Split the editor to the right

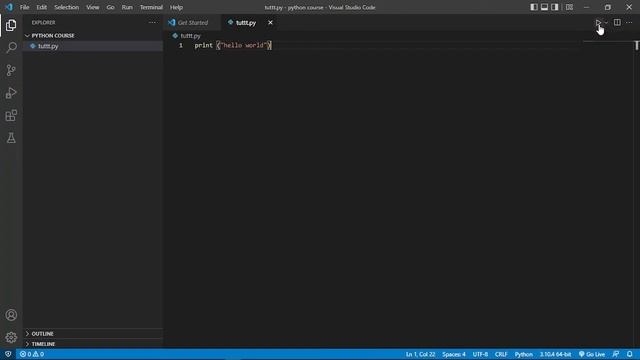pos(617,22)
